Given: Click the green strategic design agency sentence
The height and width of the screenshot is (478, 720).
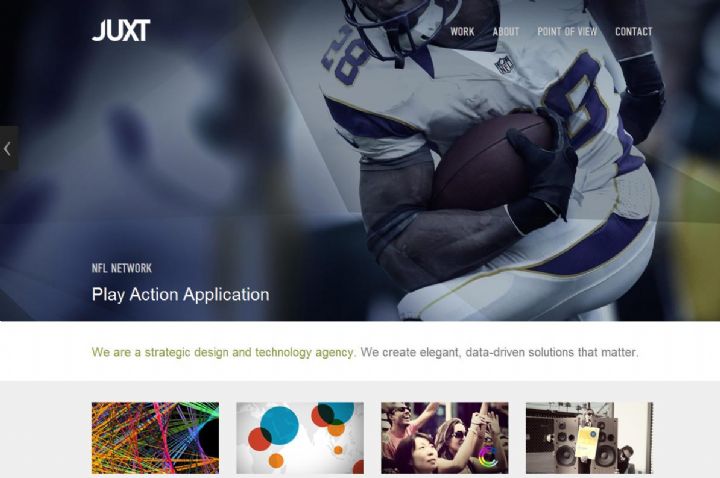Looking at the screenshot, I should pos(224,353).
